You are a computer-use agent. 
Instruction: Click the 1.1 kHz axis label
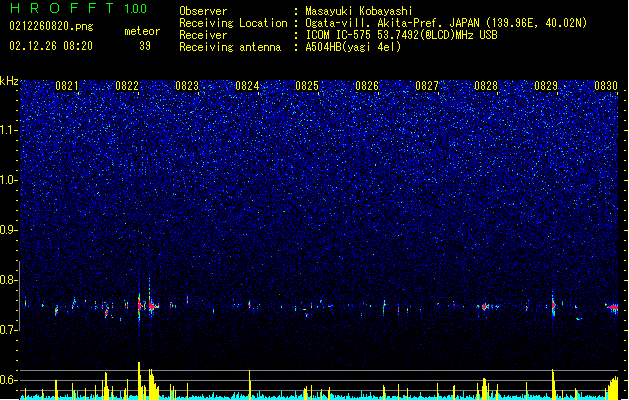(8, 130)
